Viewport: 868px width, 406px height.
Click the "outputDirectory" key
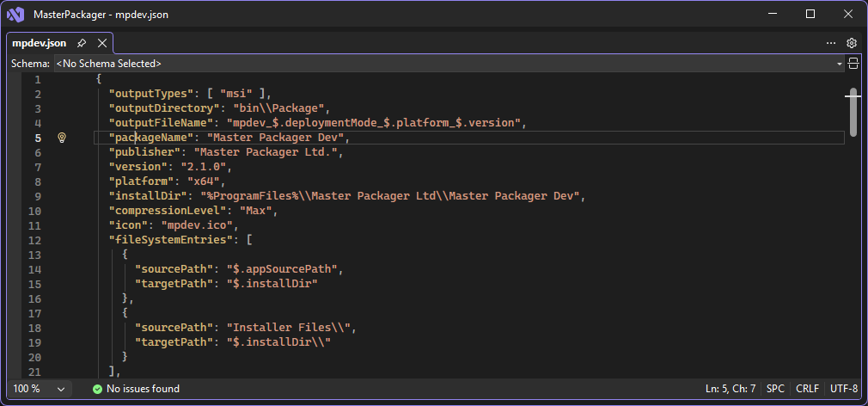[x=164, y=108]
